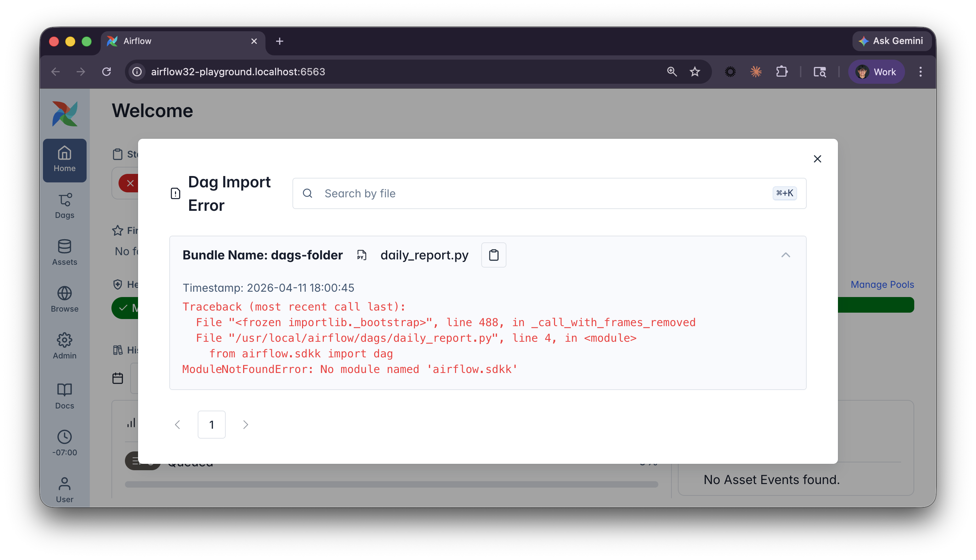Open the Home page in sidebar
The height and width of the screenshot is (560, 976).
[65, 160]
